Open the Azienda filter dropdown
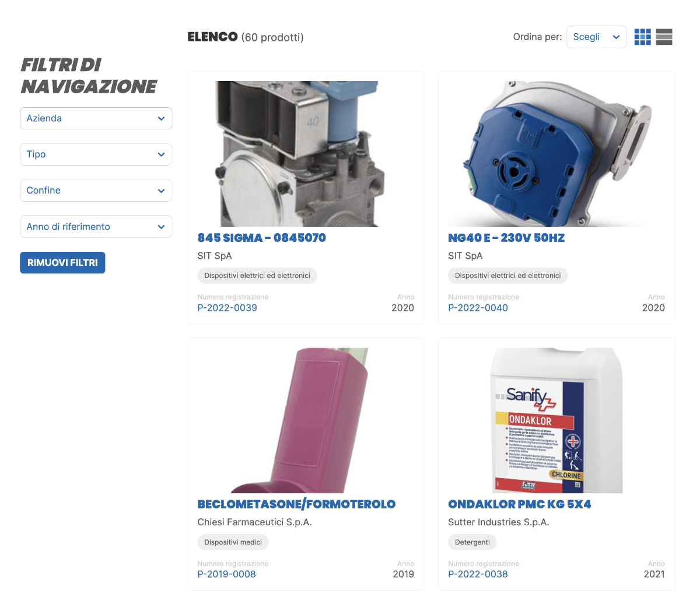The image size is (700, 604). pyautogui.click(x=96, y=118)
